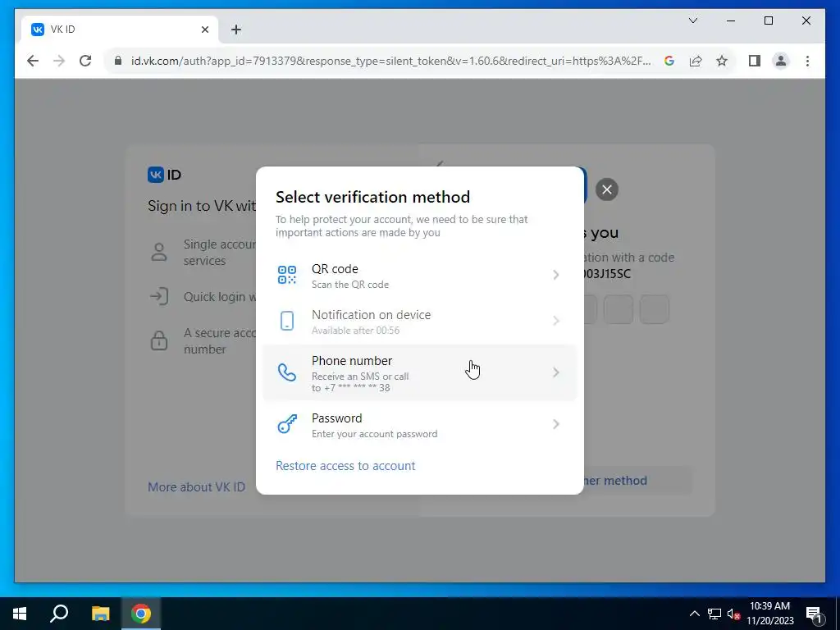Switch to the VK ID tab
The image size is (840, 630).
click(x=119, y=30)
